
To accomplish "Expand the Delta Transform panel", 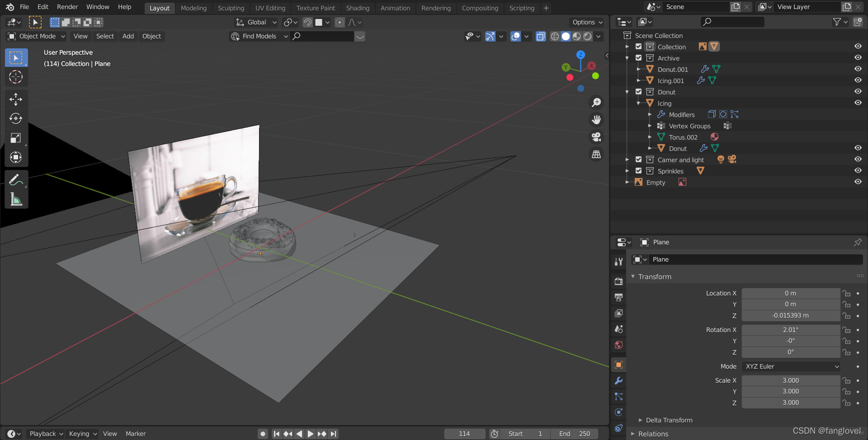I will coord(669,420).
